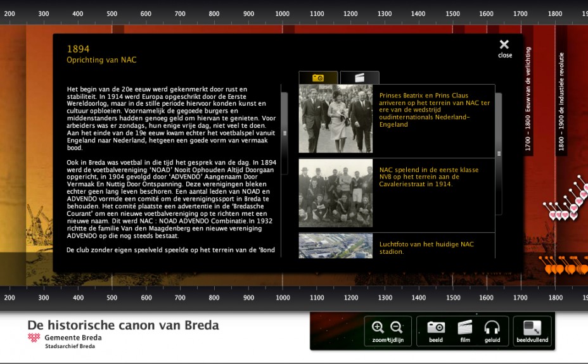Select the 'Luchtfoto van het huidige NAC stadion' caption
588x364 pixels.
pos(426,248)
